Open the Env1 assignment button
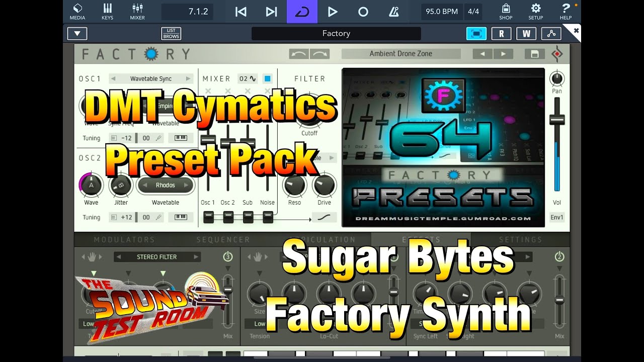The width and height of the screenshot is (644, 362). pyautogui.click(x=557, y=218)
